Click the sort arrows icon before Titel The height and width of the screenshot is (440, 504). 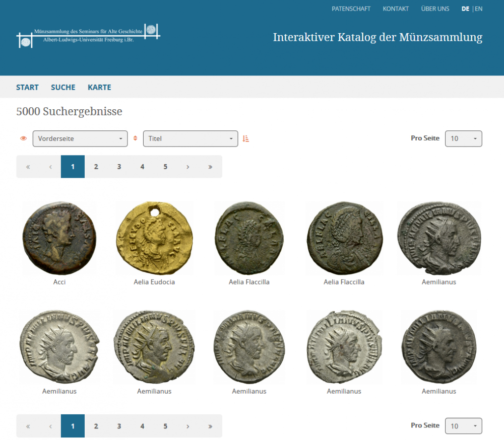pyautogui.click(x=135, y=138)
